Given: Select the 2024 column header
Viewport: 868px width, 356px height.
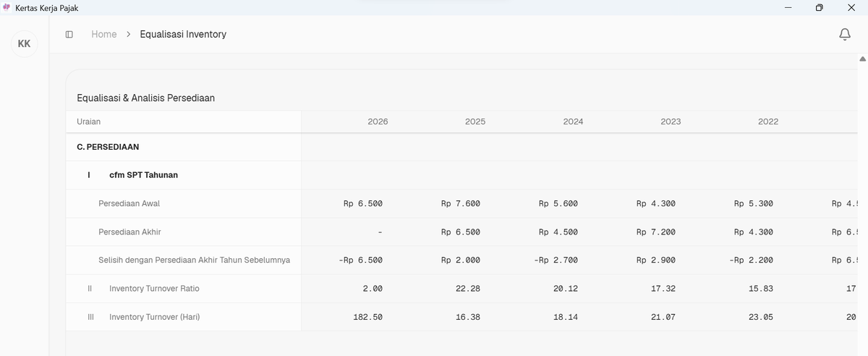Looking at the screenshot, I should 573,122.
